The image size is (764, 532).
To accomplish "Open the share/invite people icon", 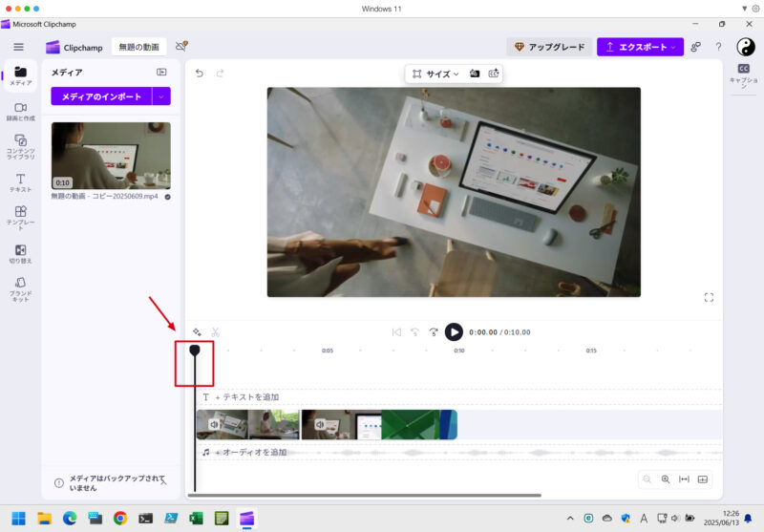I will pyautogui.click(x=696, y=47).
